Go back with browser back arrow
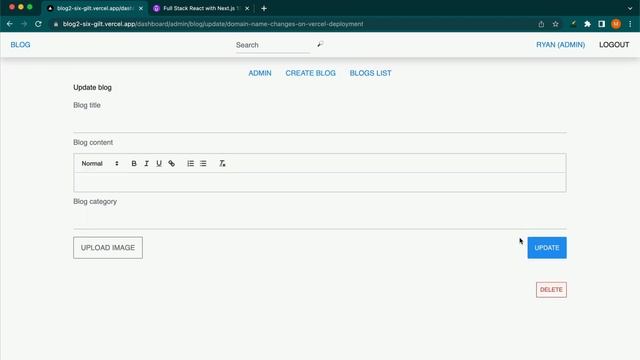The image size is (640, 360). click(x=9, y=24)
